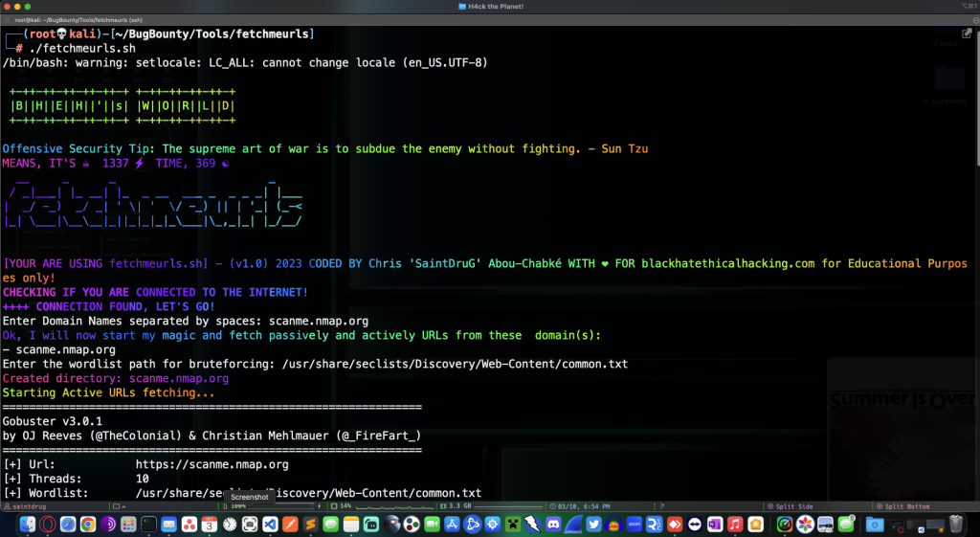The width and height of the screenshot is (980, 537).
Task: Open Screenshot app from the dock
Action: pos(250,524)
